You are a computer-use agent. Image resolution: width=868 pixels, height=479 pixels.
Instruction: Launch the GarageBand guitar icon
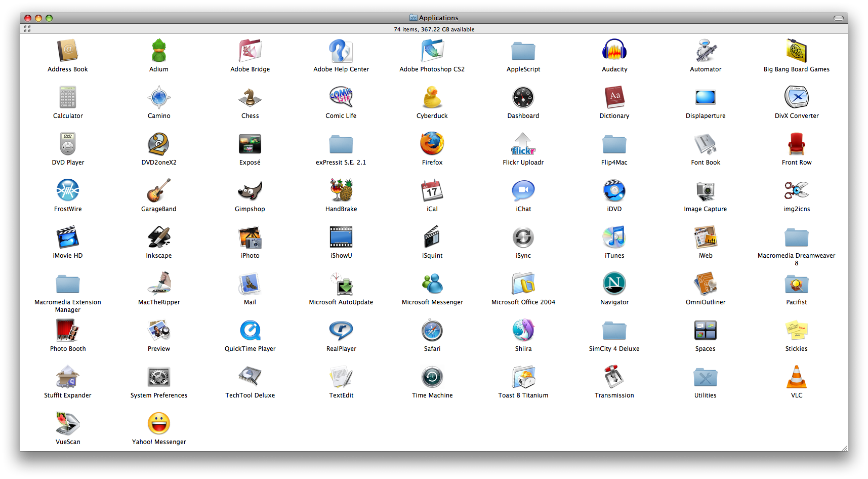[159, 190]
